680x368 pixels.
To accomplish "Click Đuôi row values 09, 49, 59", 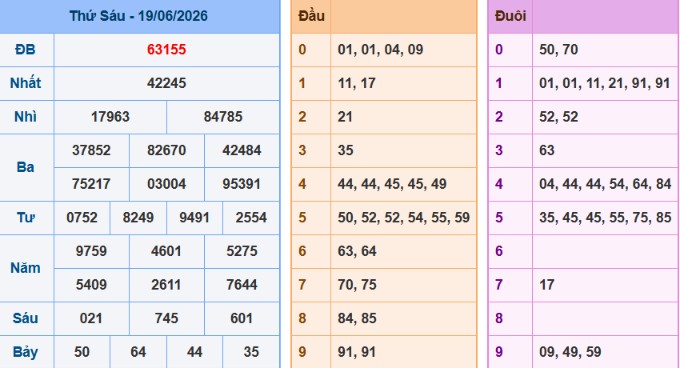I will pyautogui.click(x=570, y=352).
